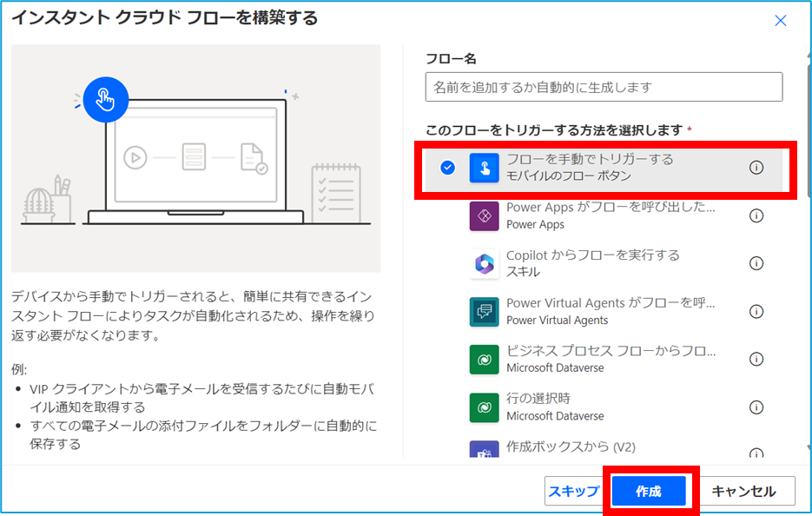Click the スキル subtitle under Copilot
This screenshot has height=516, width=812.
(523, 272)
